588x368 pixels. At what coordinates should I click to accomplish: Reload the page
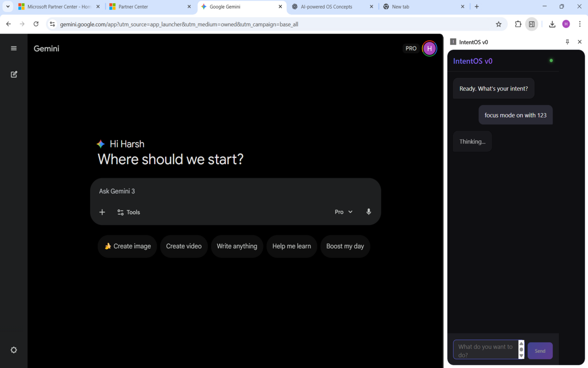coord(36,24)
